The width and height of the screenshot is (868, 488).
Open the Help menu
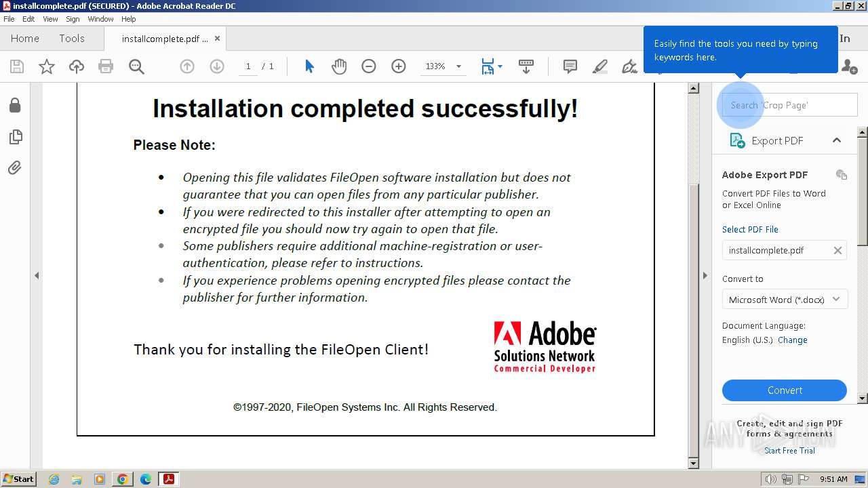(x=129, y=19)
